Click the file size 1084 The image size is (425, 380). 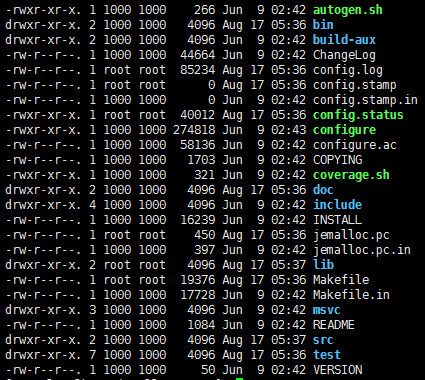[x=201, y=325]
